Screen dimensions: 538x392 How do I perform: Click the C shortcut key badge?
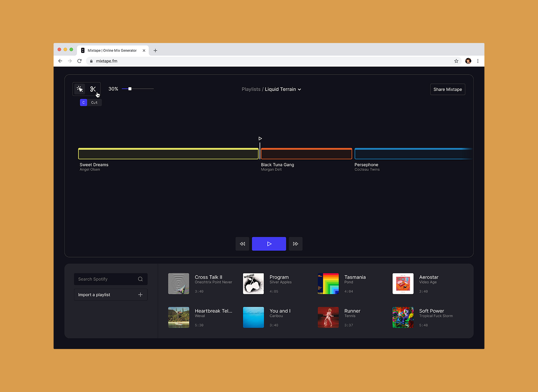click(x=83, y=102)
